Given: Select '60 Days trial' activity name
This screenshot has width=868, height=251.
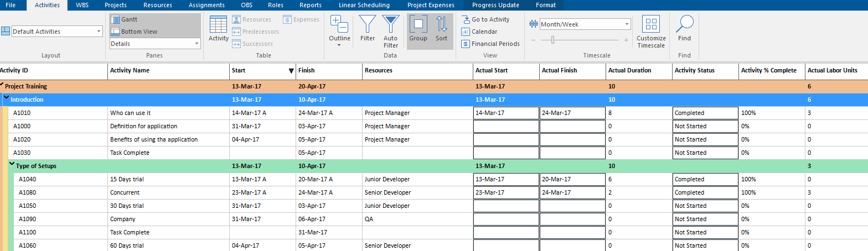Looking at the screenshot, I should pyautogui.click(x=127, y=245).
